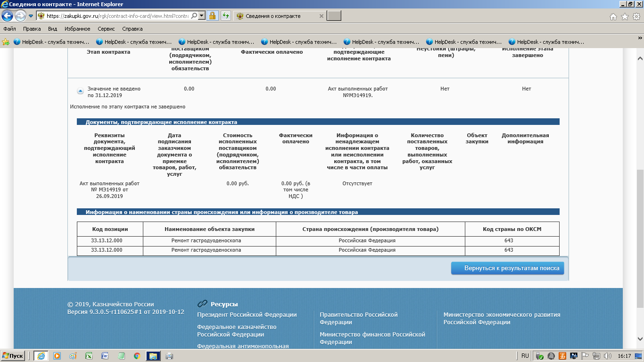
Task: Open Word from the taskbar
Action: [105, 356]
